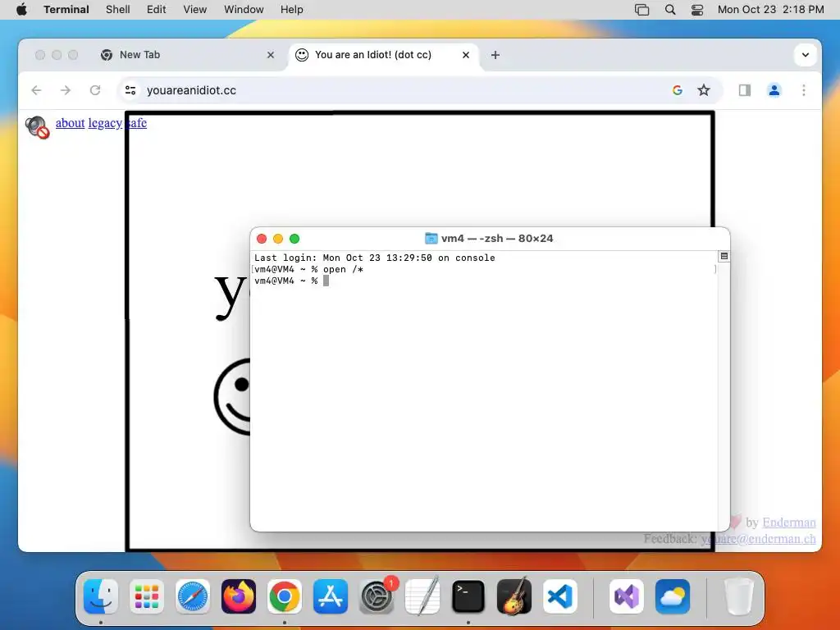Open a new Chrome tab
This screenshot has height=630, width=840.
pyautogui.click(x=495, y=55)
